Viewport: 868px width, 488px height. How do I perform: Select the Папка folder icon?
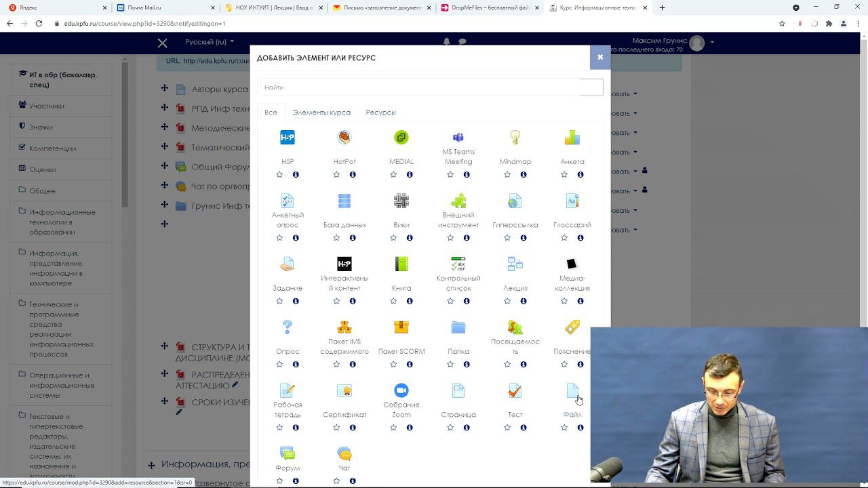pyautogui.click(x=458, y=327)
